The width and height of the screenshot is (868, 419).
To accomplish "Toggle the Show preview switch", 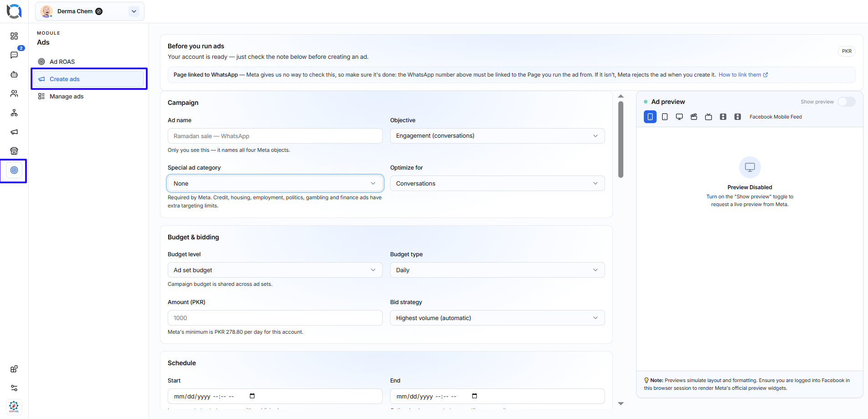I will pyautogui.click(x=847, y=102).
